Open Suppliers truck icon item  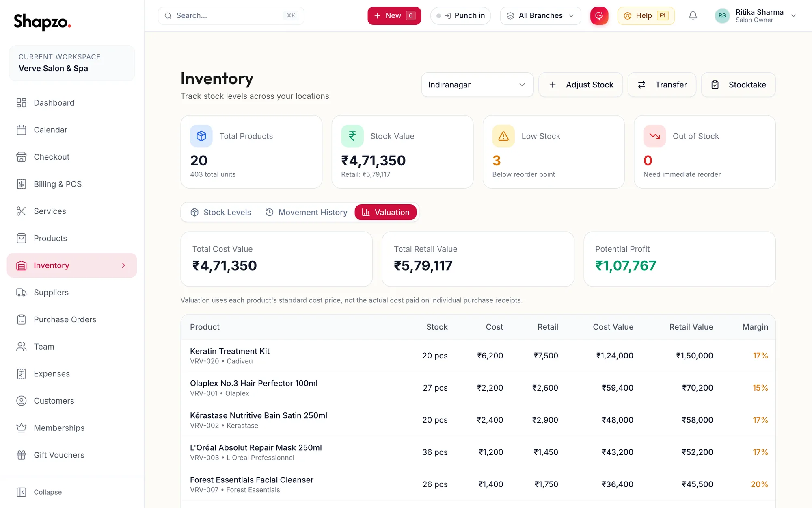pos(22,293)
